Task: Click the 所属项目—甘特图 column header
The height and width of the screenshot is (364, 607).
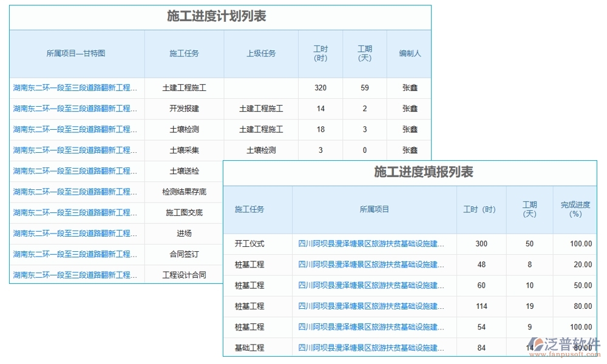Action: (77, 53)
